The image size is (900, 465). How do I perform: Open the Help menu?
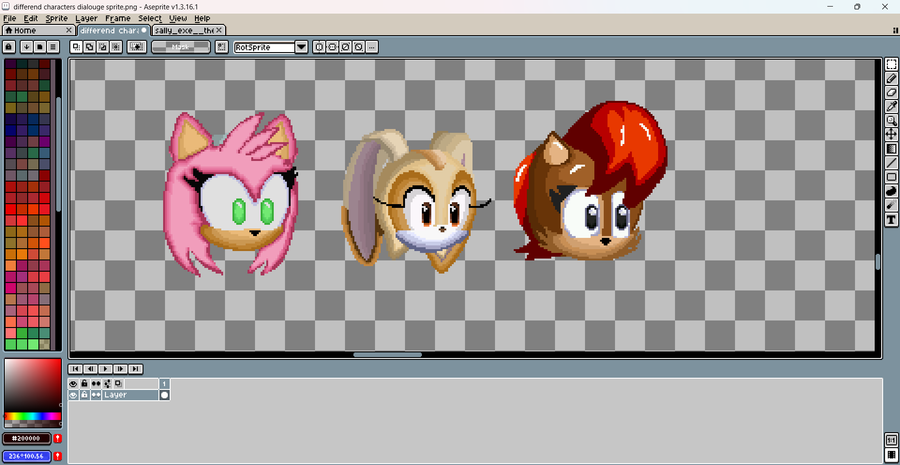[203, 18]
